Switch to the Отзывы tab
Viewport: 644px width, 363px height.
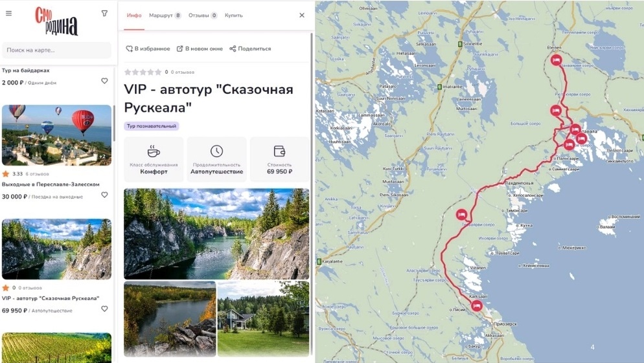click(x=203, y=15)
